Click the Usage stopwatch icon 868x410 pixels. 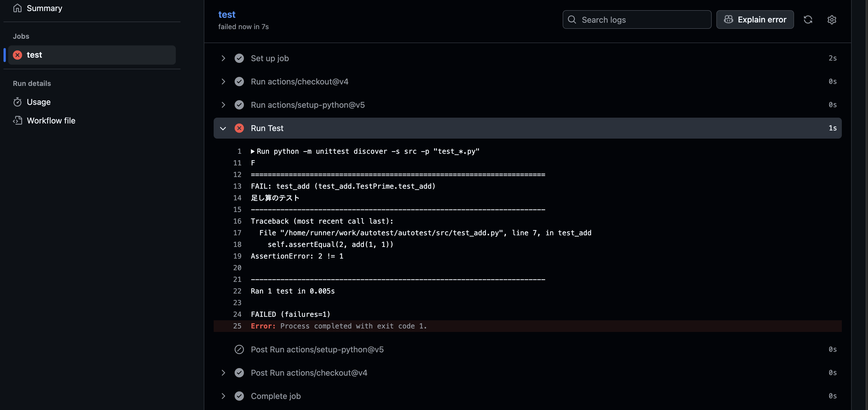click(17, 102)
